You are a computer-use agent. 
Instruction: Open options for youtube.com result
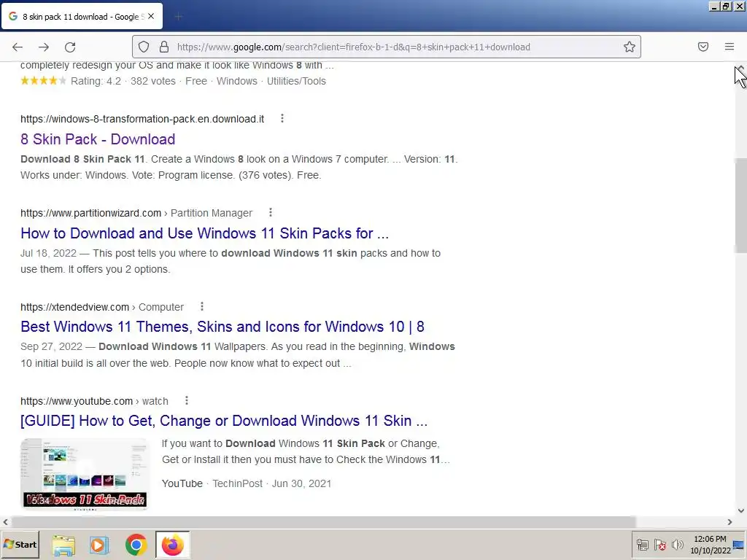[187, 400]
